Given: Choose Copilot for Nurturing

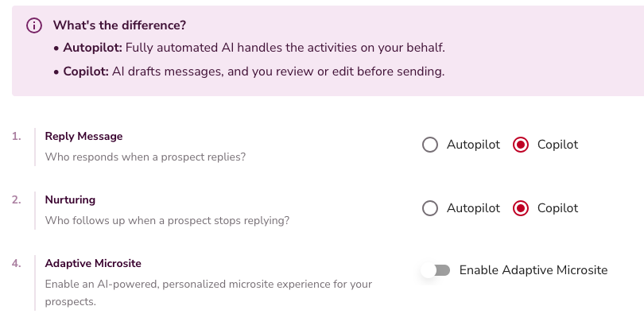Looking at the screenshot, I should click(521, 208).
